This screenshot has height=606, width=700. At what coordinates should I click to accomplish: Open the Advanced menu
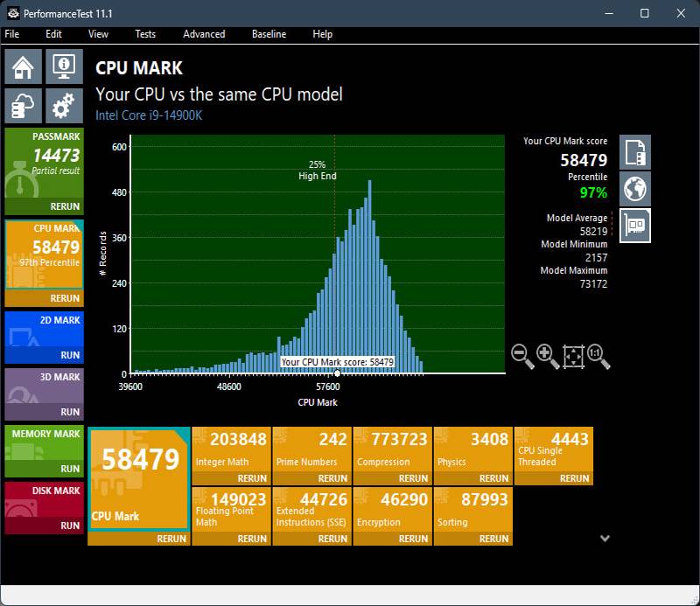click(204, 34)
